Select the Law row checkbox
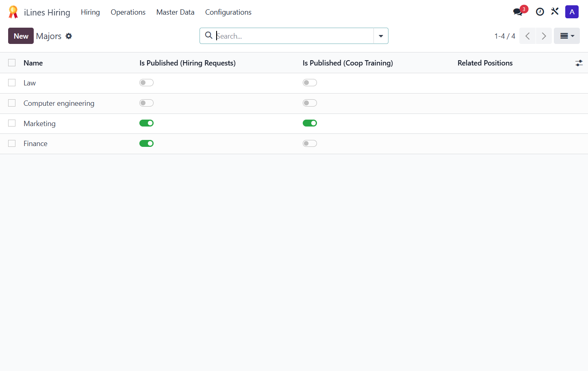The width and height of the screenshot is (588, 371). coord(12,83)
